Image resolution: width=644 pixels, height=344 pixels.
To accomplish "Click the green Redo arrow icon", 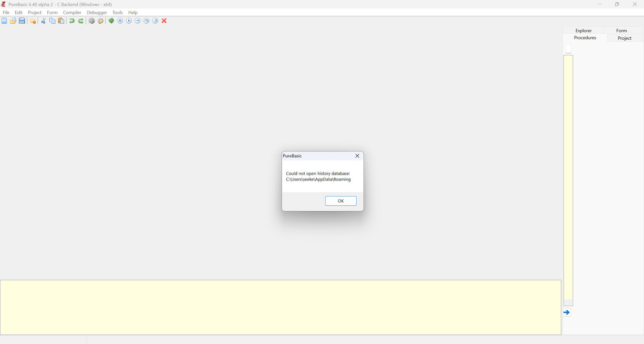I will click(81, 21).
